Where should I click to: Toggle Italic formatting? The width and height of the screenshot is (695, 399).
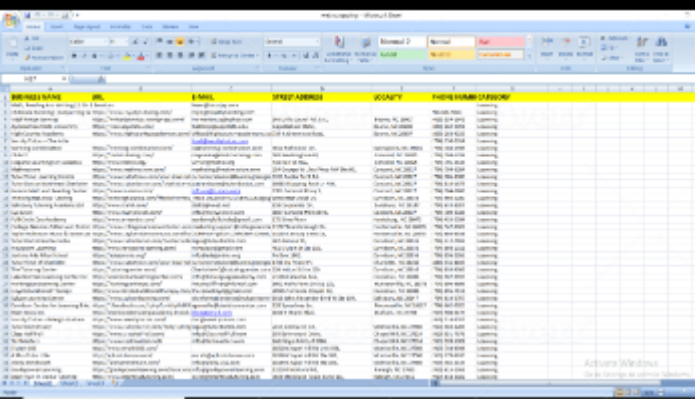(x=84, y=56)
